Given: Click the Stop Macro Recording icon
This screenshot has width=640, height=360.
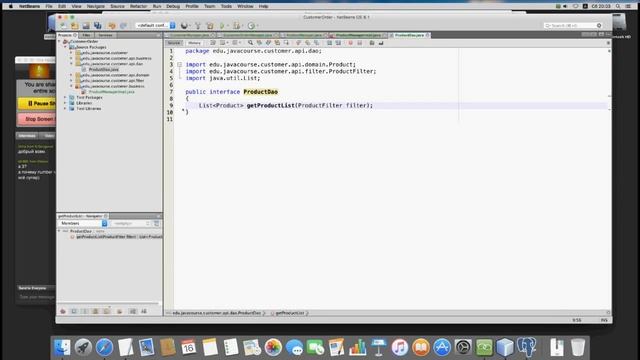Looking at the screenshot, I should (360, 43).
